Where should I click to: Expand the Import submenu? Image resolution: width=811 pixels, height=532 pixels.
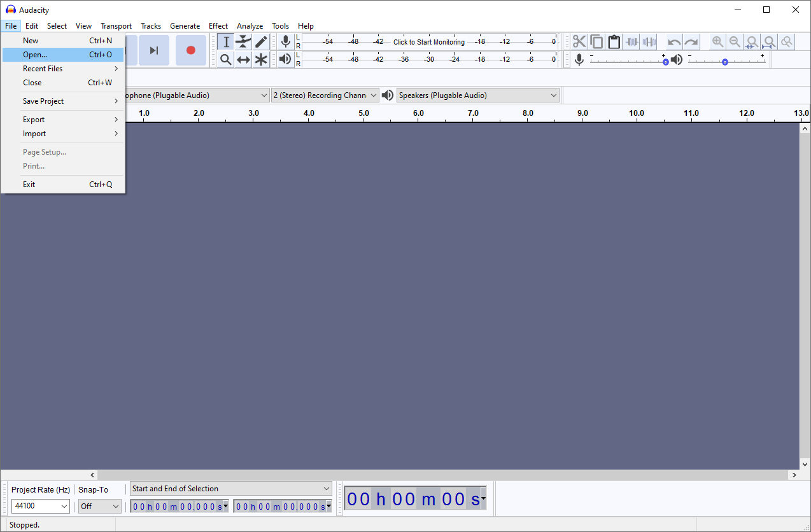tap(63, 134)
